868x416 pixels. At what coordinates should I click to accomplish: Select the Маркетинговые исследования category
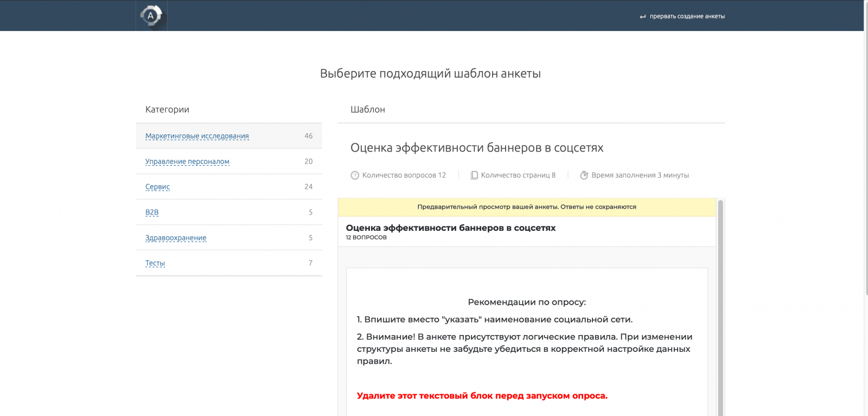click(197, 136)
